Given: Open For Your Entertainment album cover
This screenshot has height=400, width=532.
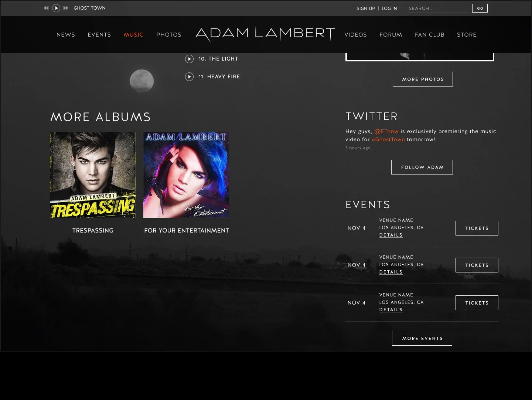Looking at the screenshot, I should pyautogui.click(x=186, y=175).
